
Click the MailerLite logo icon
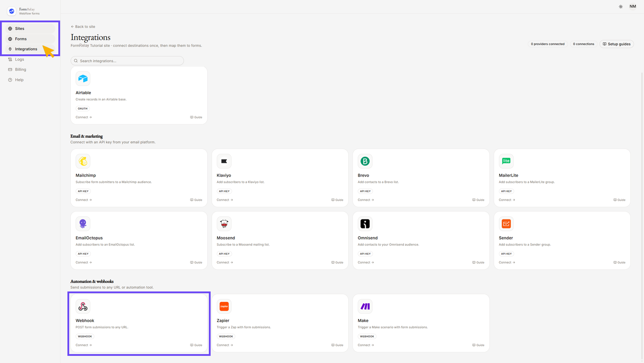point(506,161)
